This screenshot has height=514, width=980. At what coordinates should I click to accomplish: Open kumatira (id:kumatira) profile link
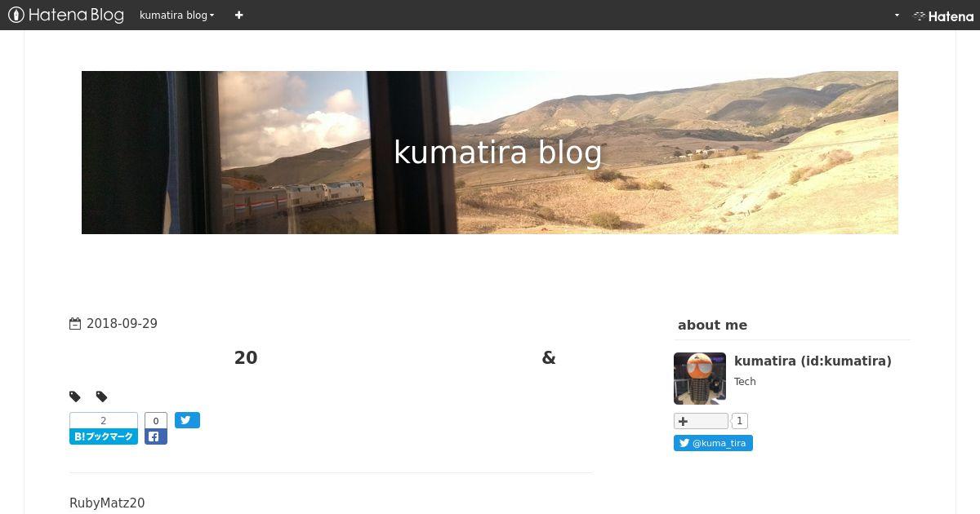pyautogui.click(x=813, y=361)
